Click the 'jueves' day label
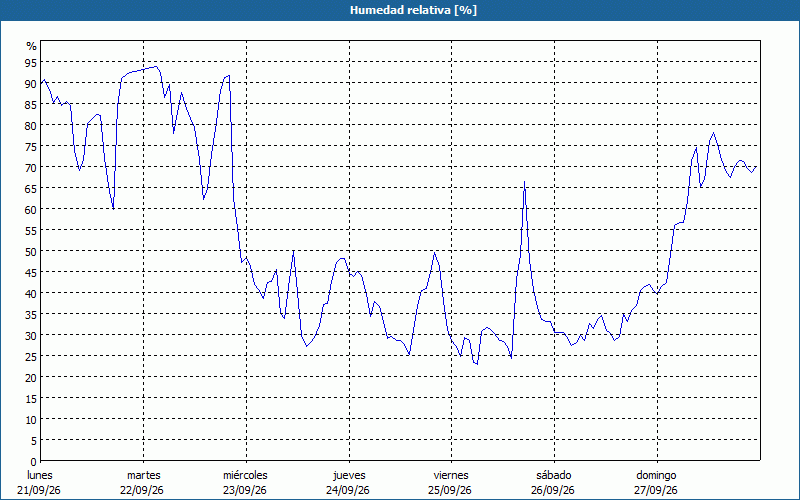Viewport: 800px width, 500px height. [x=349, y=475]
